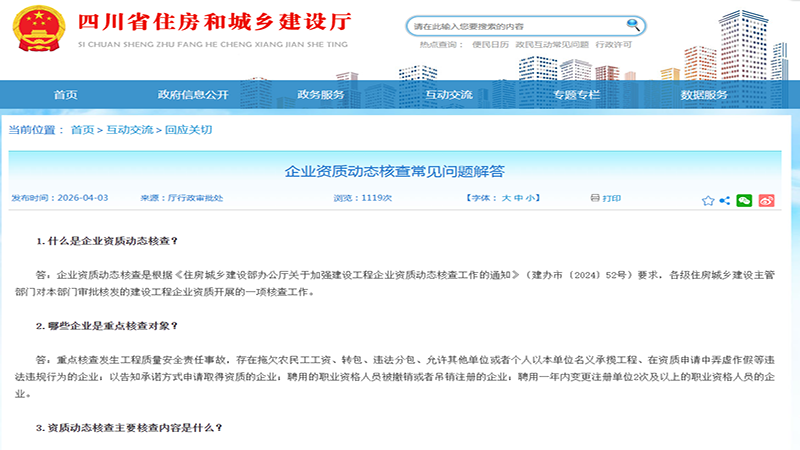Click the search magnifier icon

632,25
